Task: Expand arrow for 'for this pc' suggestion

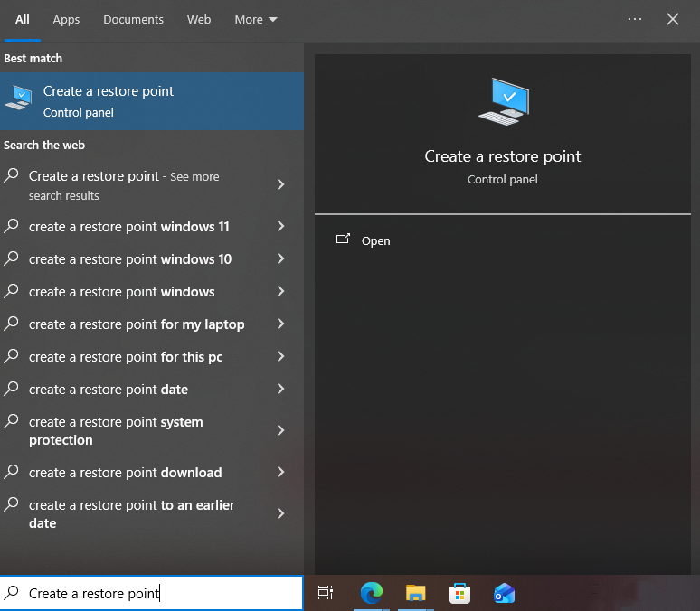Action: point(280,357)
